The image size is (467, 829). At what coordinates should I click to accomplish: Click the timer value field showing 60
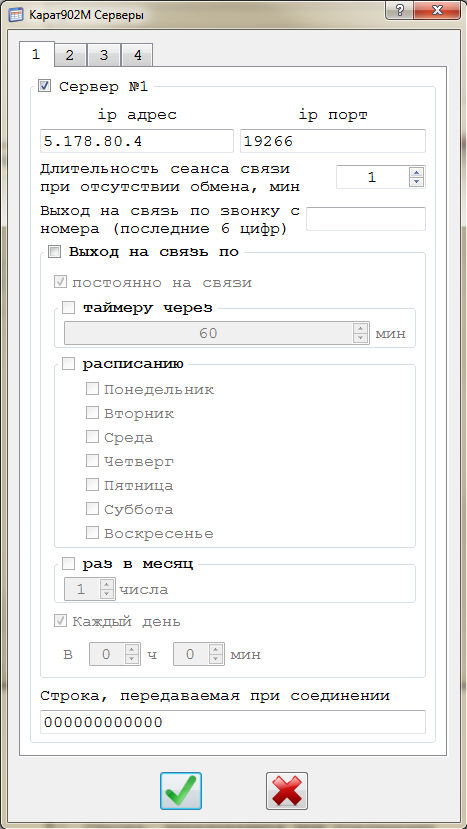(208, 333)
